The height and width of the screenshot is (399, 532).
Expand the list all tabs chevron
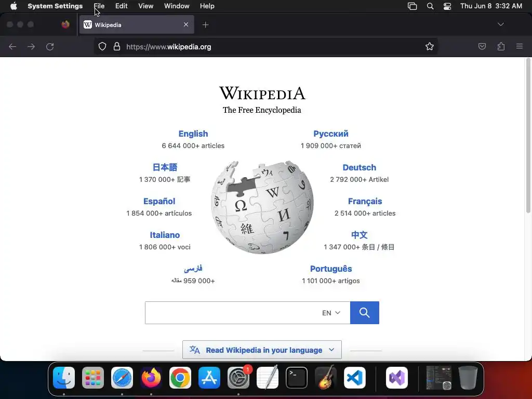[x=500, y=24]
